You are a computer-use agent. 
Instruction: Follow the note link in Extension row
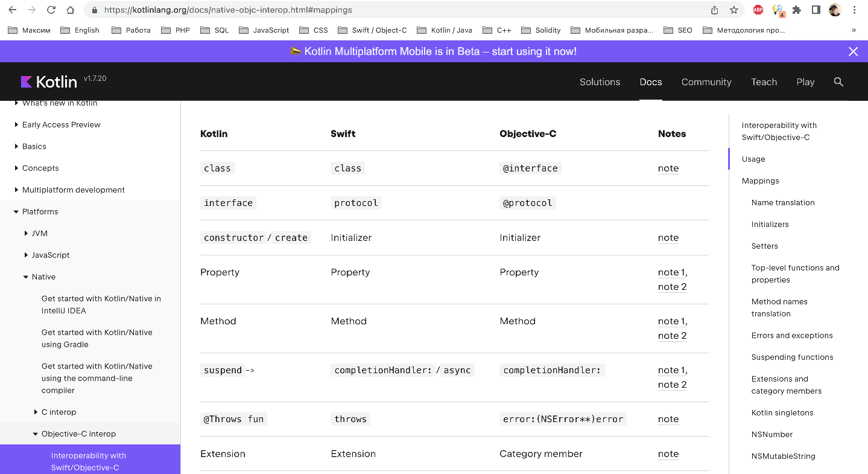tap(668, 454)
